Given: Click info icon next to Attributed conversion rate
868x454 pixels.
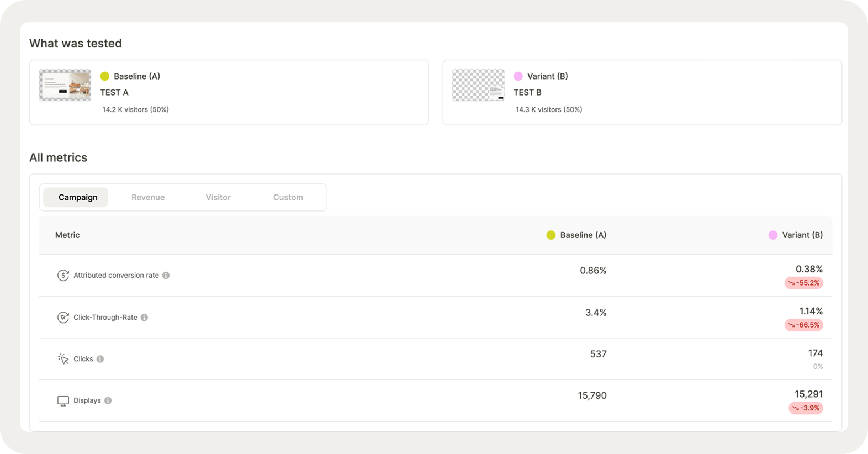Looking at the screenshot, I should coord(166,275).
